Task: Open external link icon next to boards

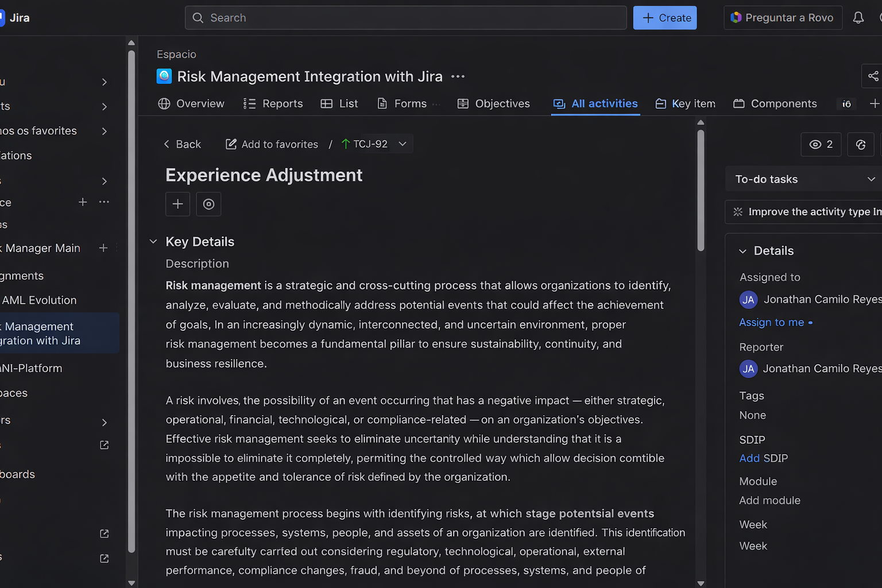Action: 104,445
